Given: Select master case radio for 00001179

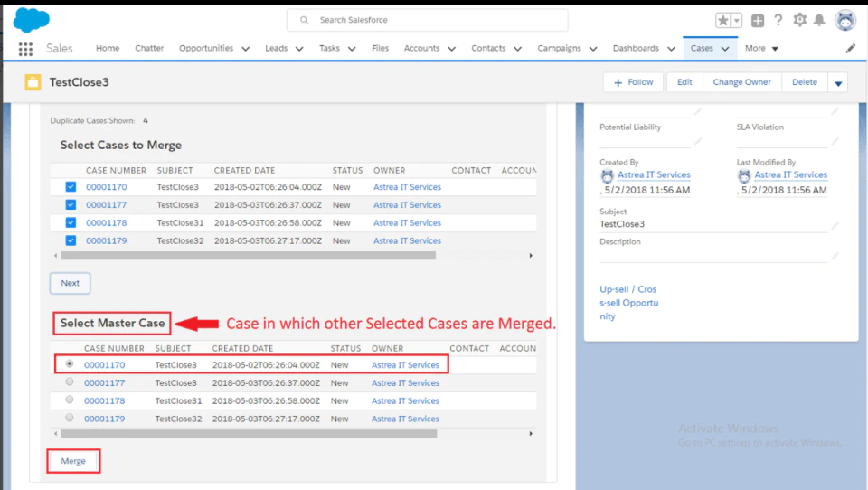Looking at the screenshot, I should point(70,418).
